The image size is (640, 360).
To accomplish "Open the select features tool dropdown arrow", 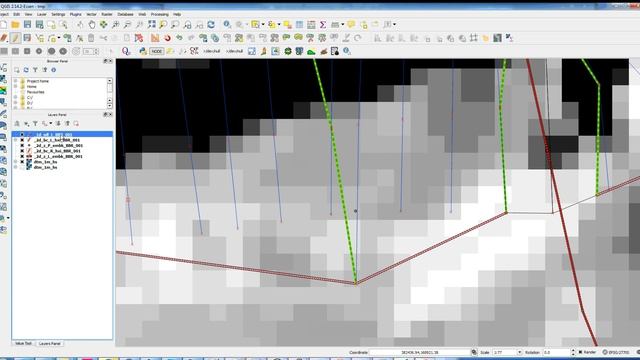I will (263, 25).
